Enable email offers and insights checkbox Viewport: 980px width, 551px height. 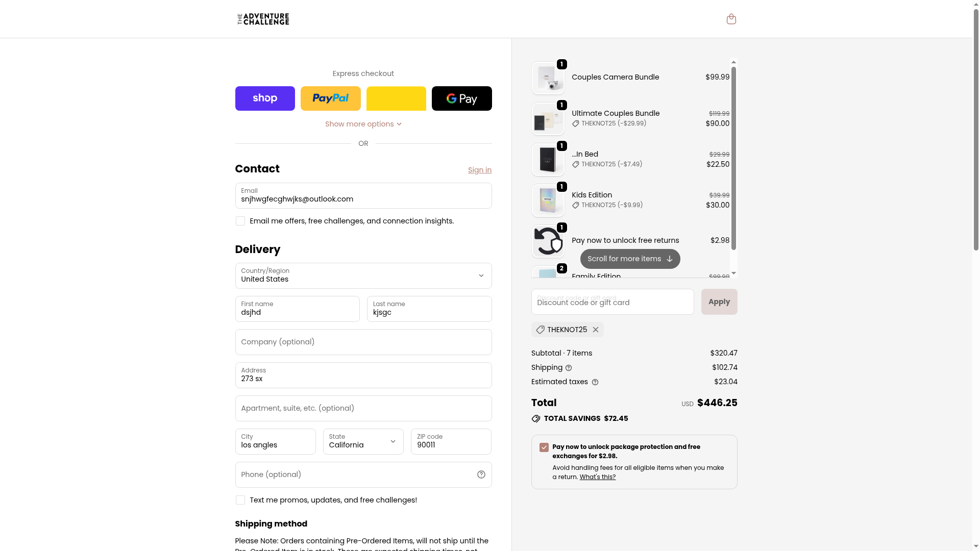pos(240,221)
